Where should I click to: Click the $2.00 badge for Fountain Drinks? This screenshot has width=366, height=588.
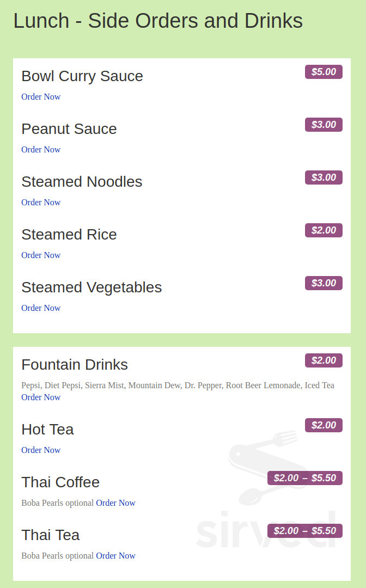pyautogui.click(x=324, y=360)
